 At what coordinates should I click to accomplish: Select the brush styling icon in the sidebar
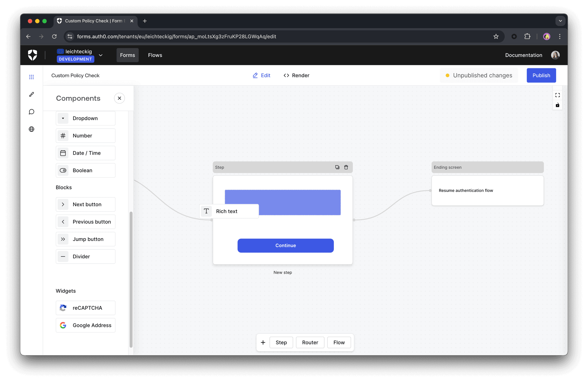(x=32, y=94)
